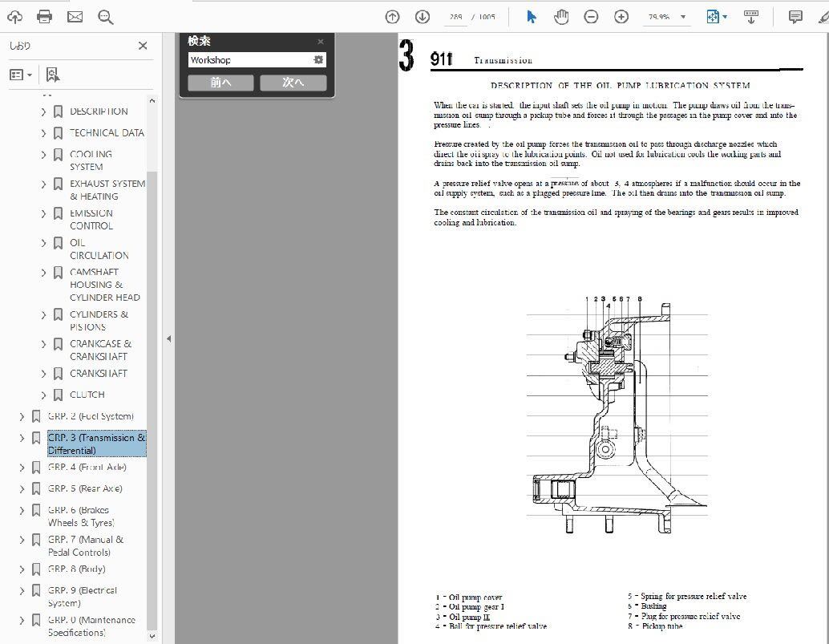Select GRP. 3 (Transmission & Differential) bookmark
Image resolution: width=829 pixels, height=644 pixels.
[97, 444]
